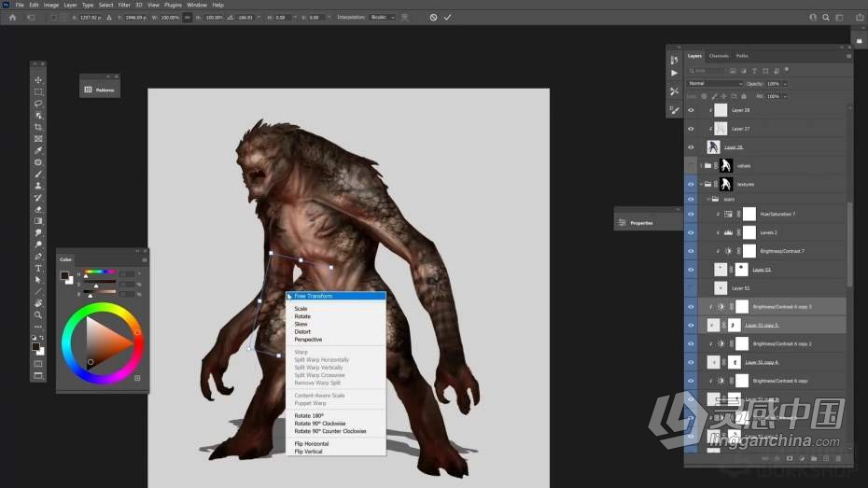Viewport: 868px width, 488px height.
Task: Select the Layer 27 thumbnail
Action: [721, 129]
